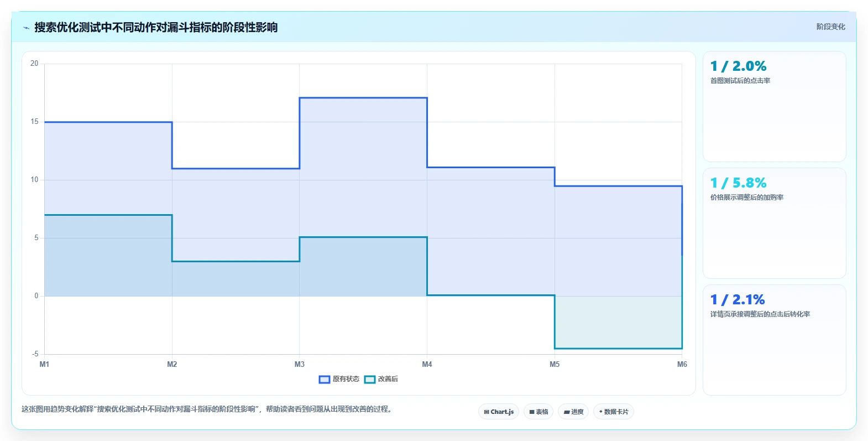Click the 价格展示调整后的加购率 label
The width and height of the screenshot is (868, 441).
coord(747,198)
